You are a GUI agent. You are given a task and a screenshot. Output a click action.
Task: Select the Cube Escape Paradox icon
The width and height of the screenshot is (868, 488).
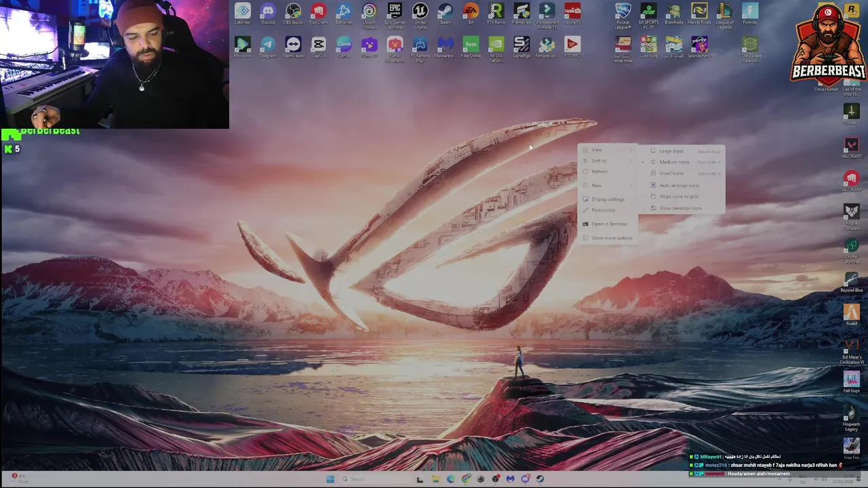(749, 49)
